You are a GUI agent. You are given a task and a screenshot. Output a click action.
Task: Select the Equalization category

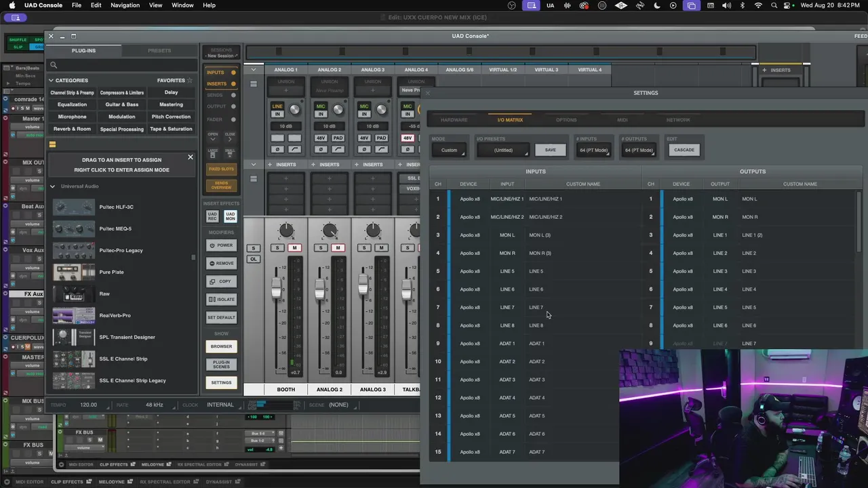(x=72, y=104)
